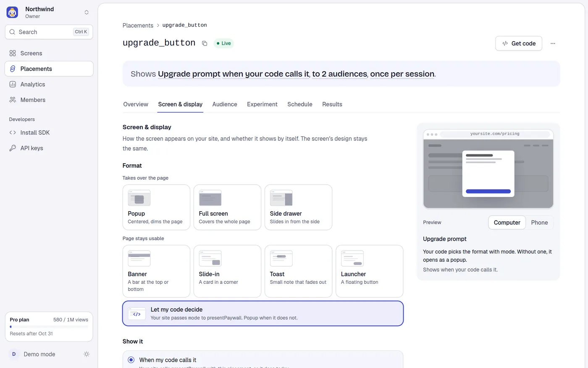Toggle the theme sun icon
This screenshot has height=368, width=588.
[x=87, y=354]
